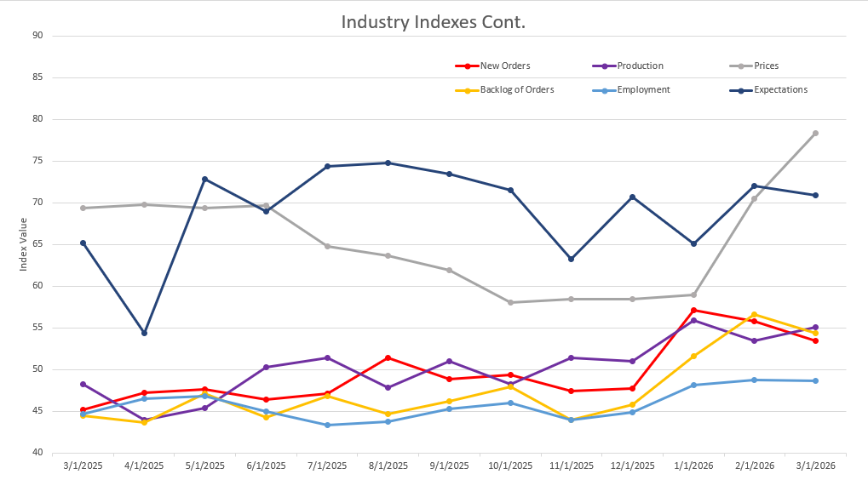Viewport: 868px width, 480px height.
Task: Select the Production legend label
Action: (641, 66)
